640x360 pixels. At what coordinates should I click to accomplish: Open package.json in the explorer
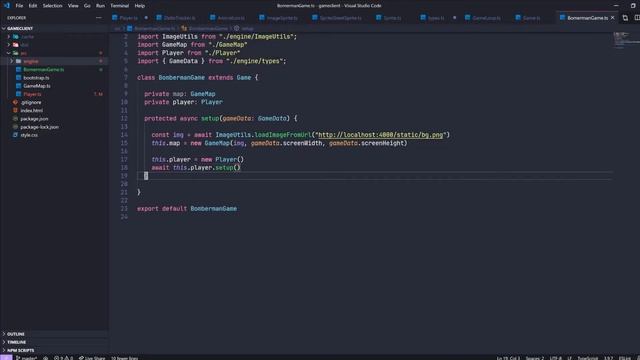coord(34,119)
